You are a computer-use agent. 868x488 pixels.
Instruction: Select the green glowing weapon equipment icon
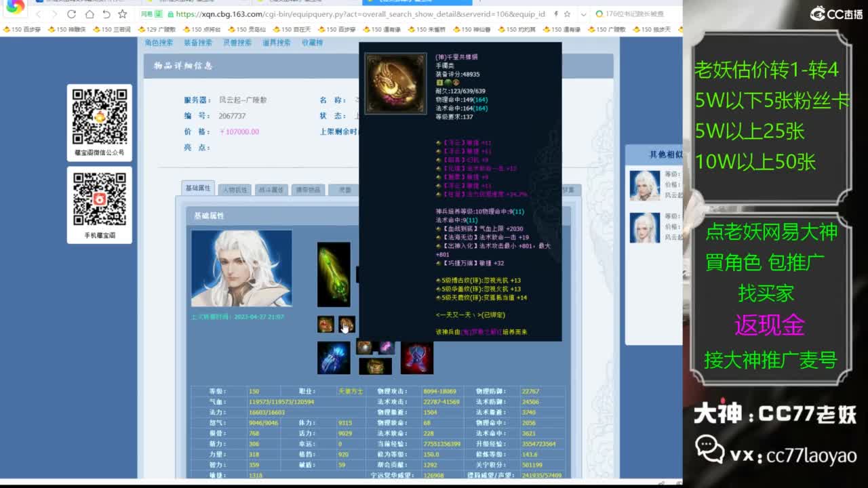tap(334, 274)
